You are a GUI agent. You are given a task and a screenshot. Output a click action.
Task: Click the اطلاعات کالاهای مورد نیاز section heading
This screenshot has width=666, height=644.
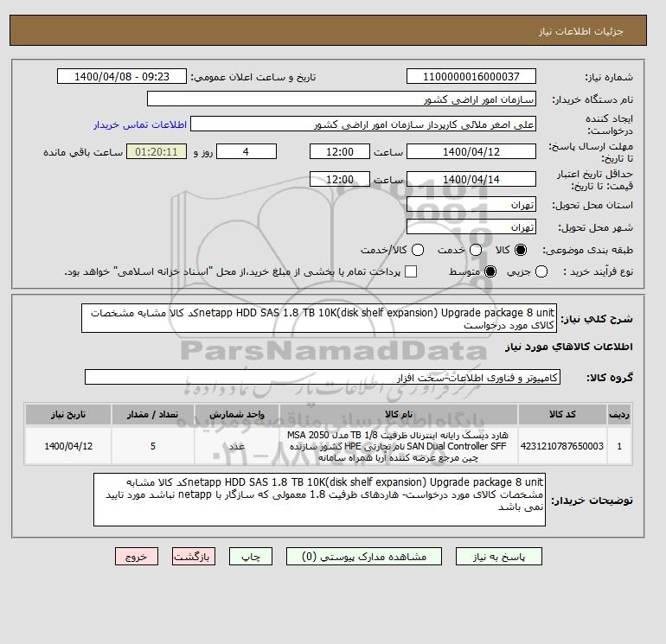click(569, 347)
